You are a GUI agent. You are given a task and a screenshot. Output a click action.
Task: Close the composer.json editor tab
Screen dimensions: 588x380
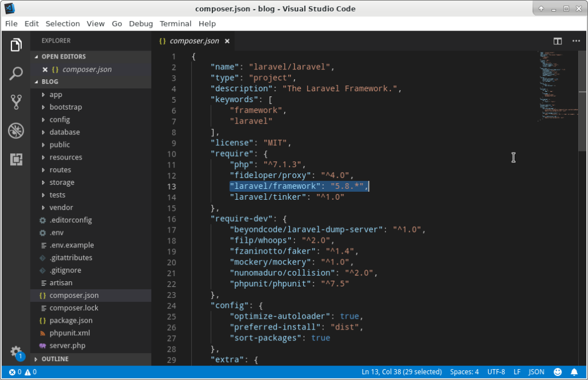tap(227, 41)
